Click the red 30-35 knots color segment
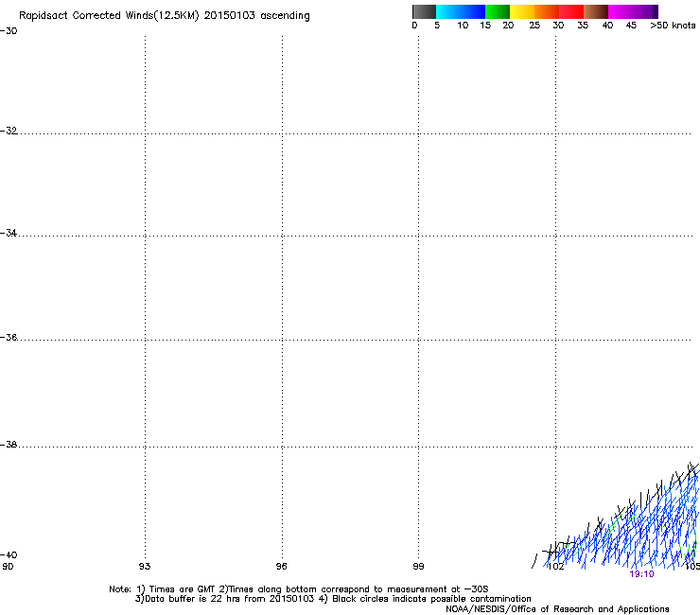This screenshot has width=700, height=615. (x=571, y=11)
